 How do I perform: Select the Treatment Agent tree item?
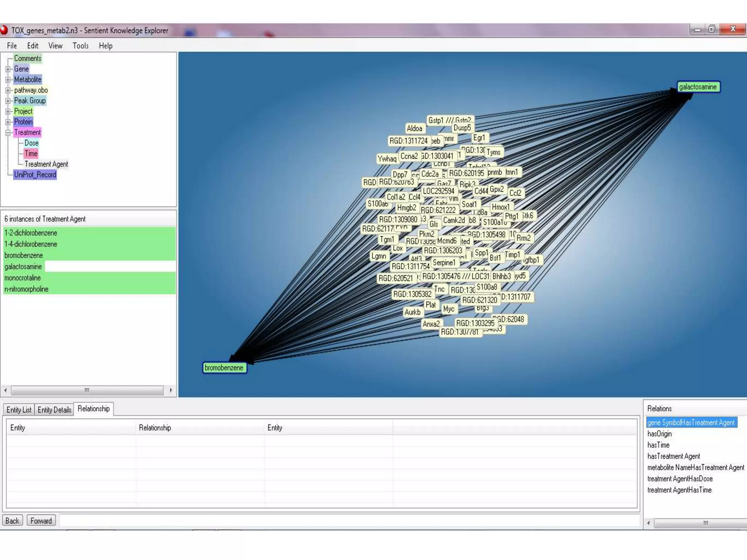click(x=46, y=164)
